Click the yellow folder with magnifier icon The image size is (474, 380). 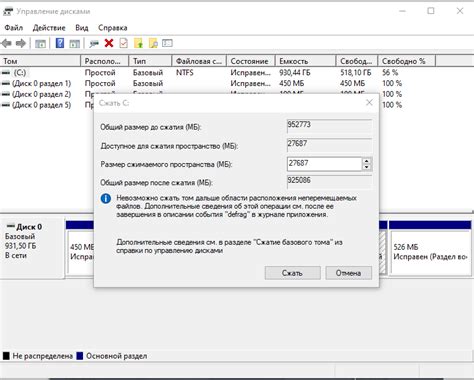point(153,43)
